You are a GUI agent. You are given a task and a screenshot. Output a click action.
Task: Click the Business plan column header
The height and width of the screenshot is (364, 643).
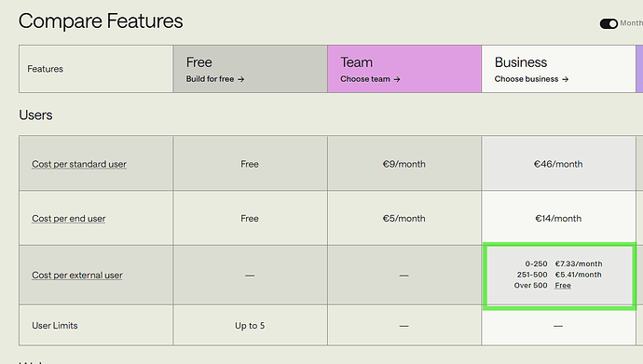click(x=558, y=69)
